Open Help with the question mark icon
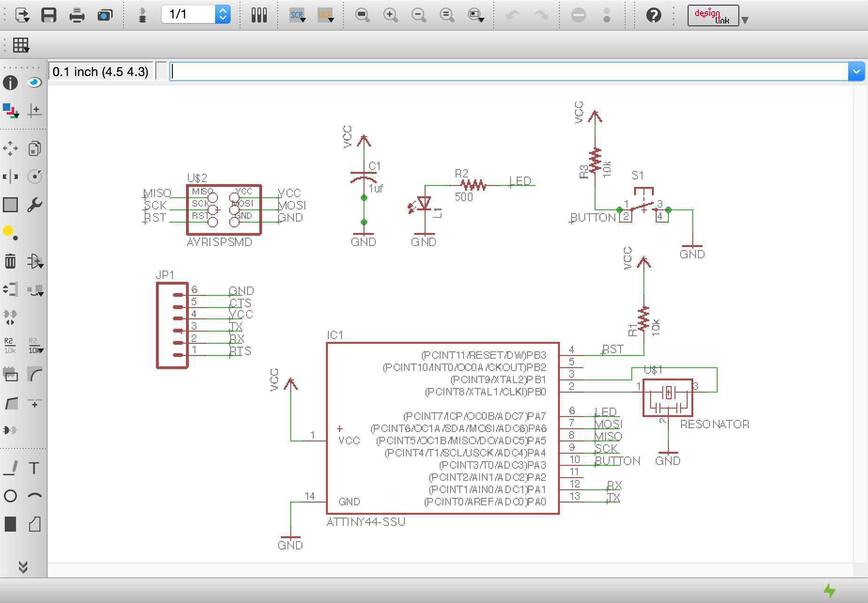 coord(653,15)
